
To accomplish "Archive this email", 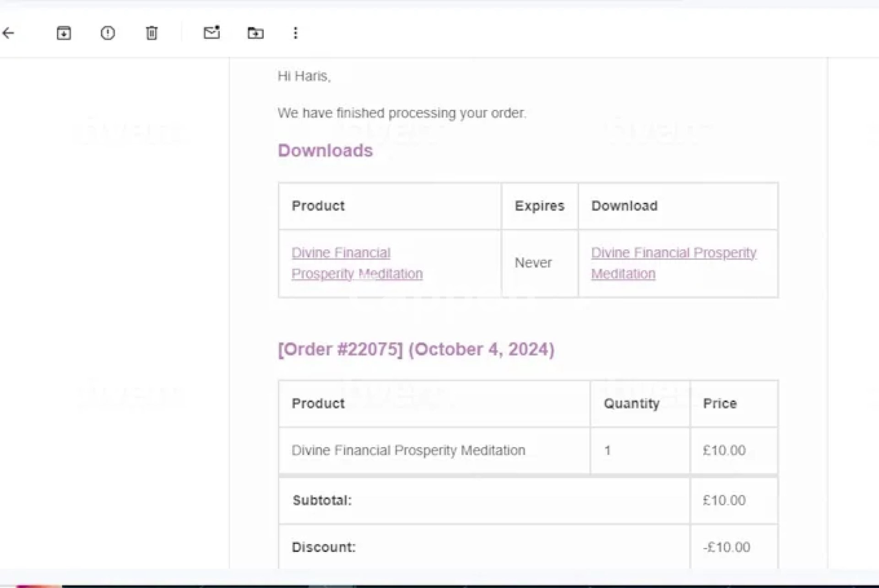I will click(x=64, y=33).
